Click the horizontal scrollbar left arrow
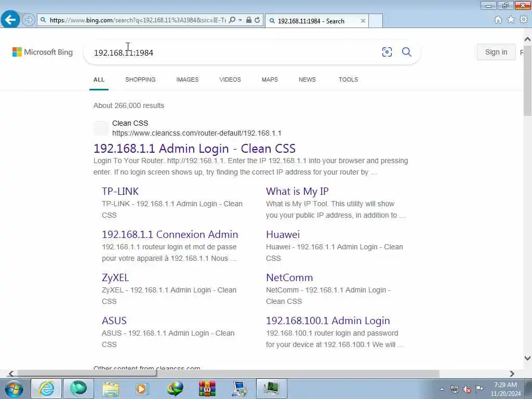 coord(11,374)
